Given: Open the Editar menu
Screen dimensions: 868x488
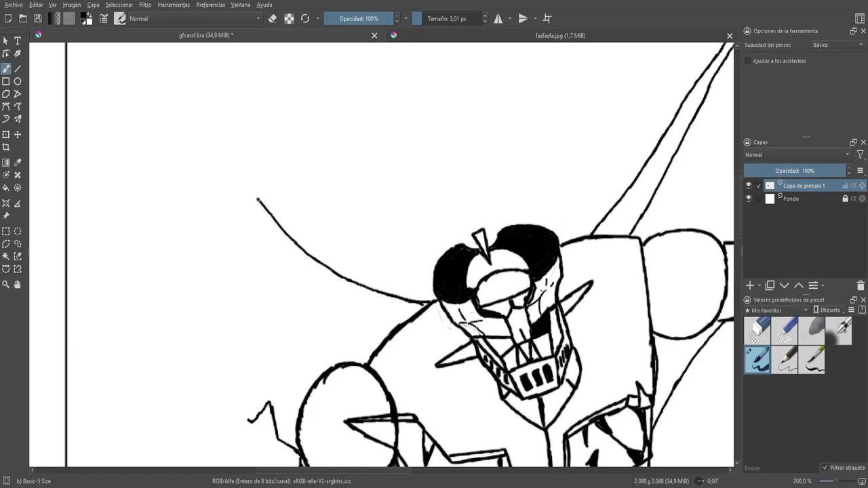Looking at the screenshot, I should point(36,5).
